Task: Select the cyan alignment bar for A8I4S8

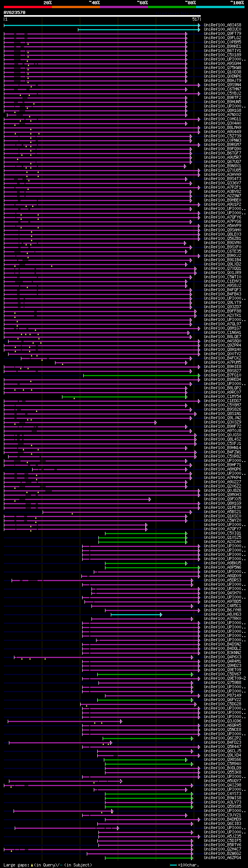Action: coord(102,25)
